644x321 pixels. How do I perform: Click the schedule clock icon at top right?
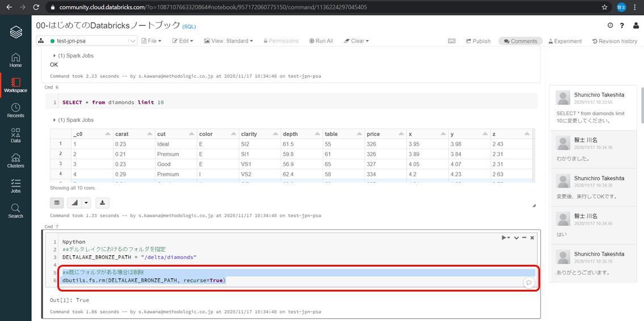[x=610, y=26]
